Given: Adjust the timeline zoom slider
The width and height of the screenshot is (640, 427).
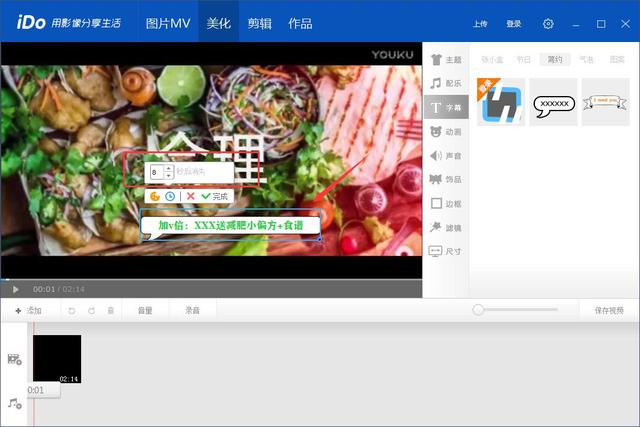Looking at the screenshot, I should click(x=479, y=310).
